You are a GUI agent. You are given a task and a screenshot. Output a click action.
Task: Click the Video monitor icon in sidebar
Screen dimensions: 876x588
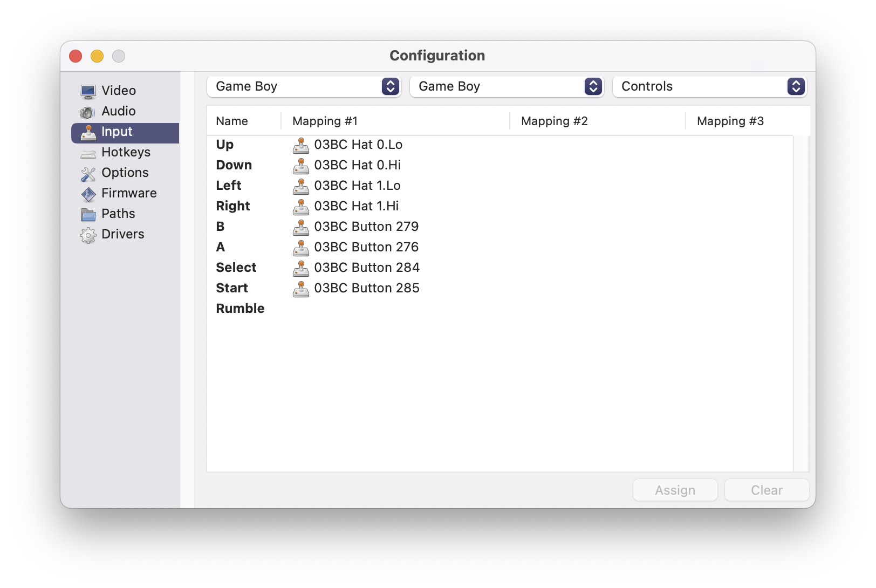click(x=88, y=91)
